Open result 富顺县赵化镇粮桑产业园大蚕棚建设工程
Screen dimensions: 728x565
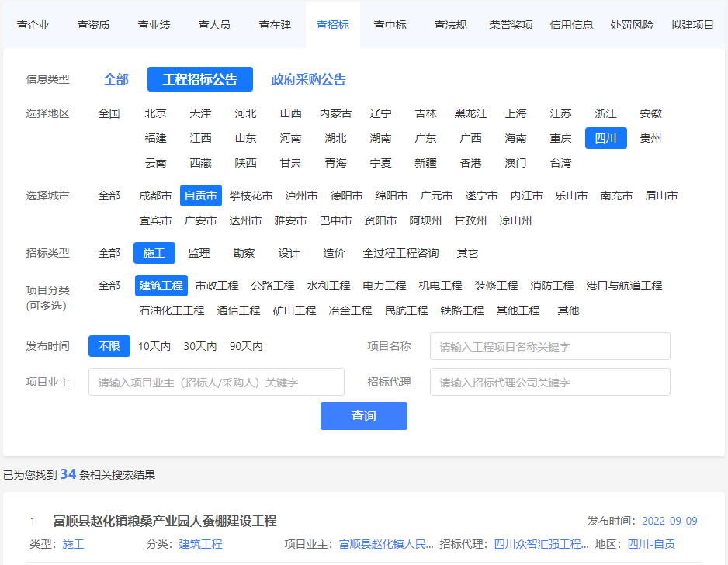[x=165, y=521]
